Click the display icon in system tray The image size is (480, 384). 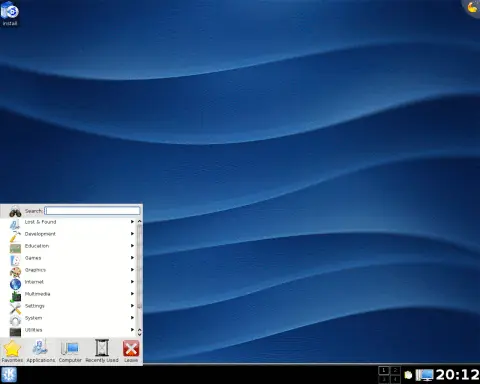(425, 375)
